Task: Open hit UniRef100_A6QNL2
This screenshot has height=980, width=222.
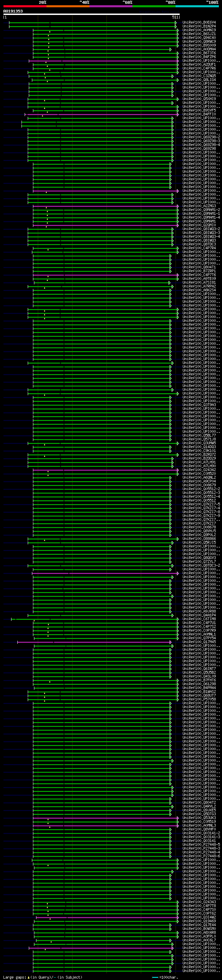Action: (x=199, y=477)
